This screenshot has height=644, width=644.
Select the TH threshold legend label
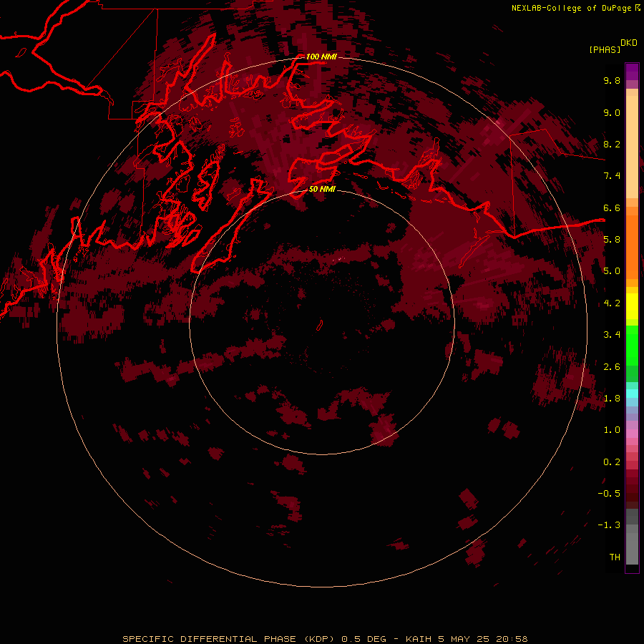pos(615,557)
